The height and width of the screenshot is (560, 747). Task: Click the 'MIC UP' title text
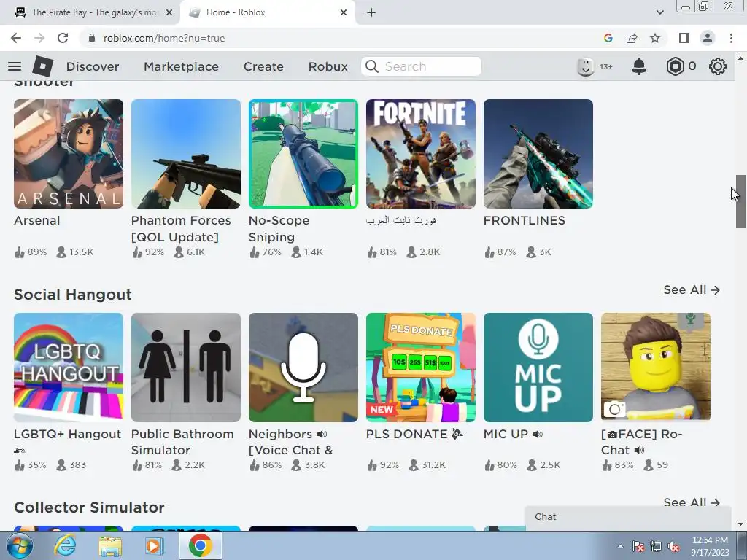tap(506, 434)
